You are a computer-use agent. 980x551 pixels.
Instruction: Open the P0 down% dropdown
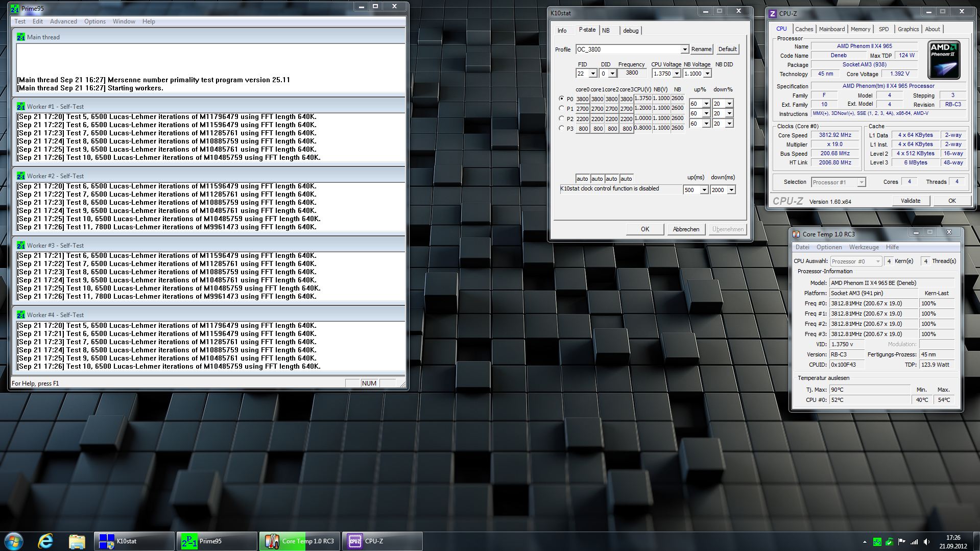tap(729, 104)
